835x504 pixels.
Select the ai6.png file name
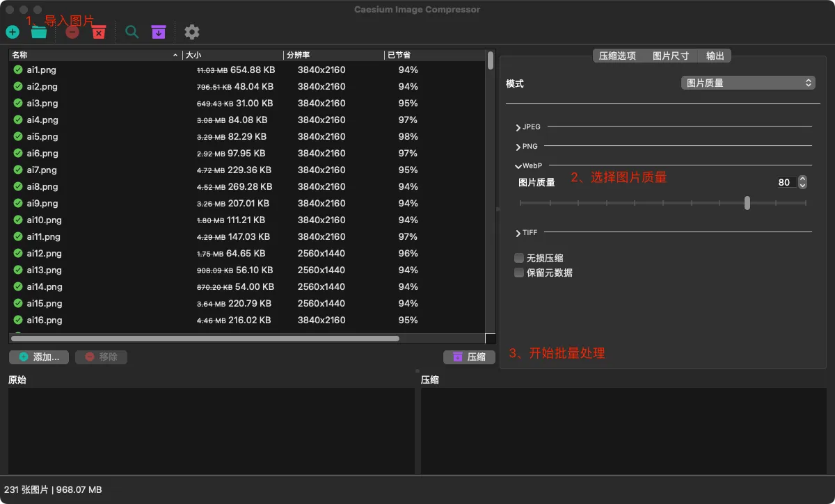point(42,153)
